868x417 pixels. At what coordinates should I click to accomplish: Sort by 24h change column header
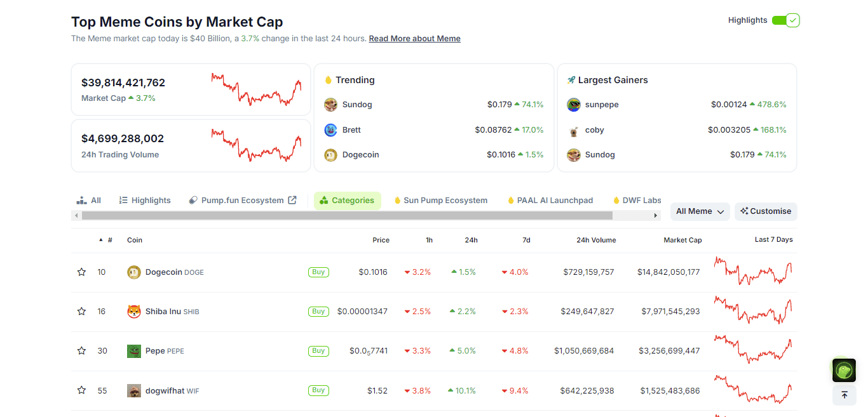tap(471, 240)
